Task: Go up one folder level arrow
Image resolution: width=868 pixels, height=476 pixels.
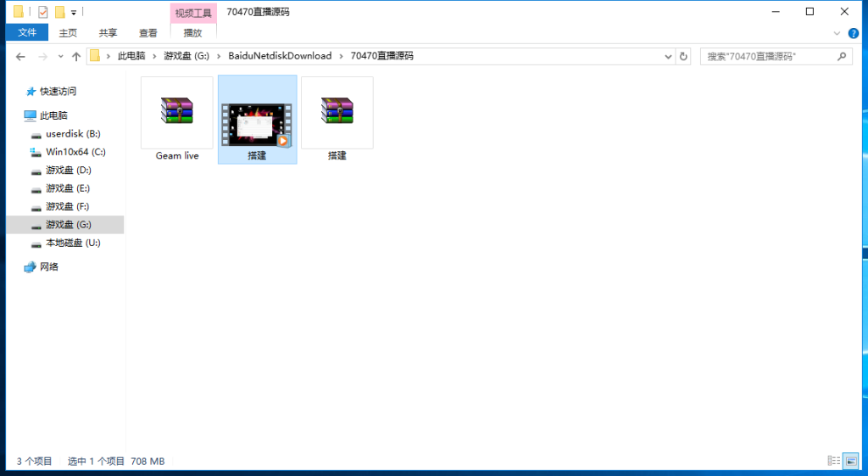Action: (x=76, y=57)
